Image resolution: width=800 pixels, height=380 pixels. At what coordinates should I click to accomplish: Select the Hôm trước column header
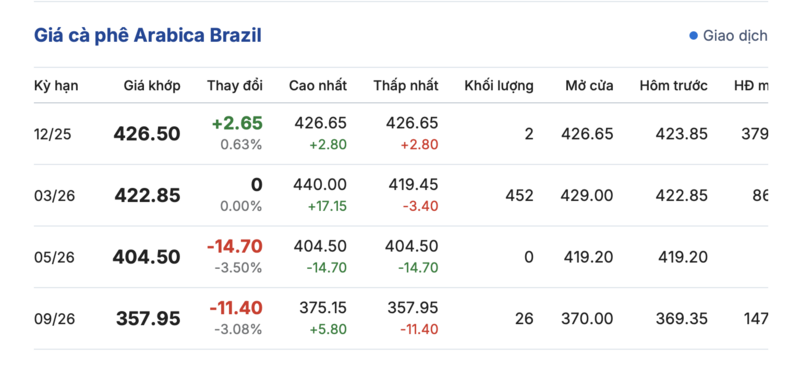click(673, 86)
